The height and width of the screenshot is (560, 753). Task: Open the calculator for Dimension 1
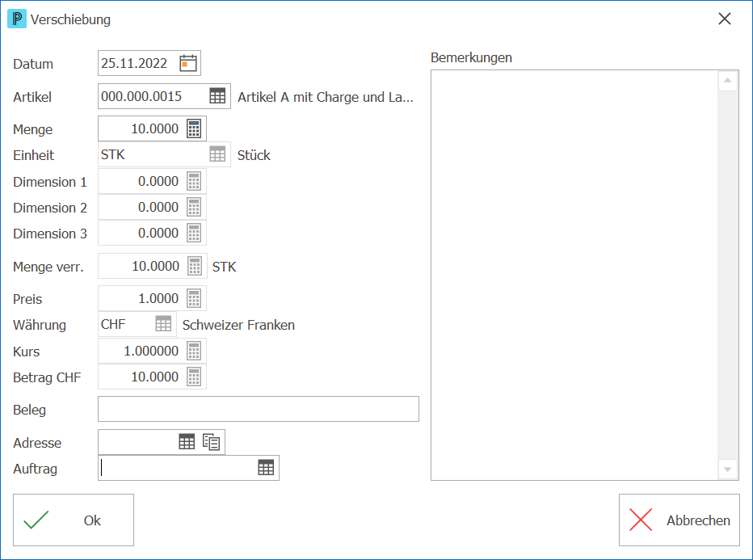(x=194, y=182)
